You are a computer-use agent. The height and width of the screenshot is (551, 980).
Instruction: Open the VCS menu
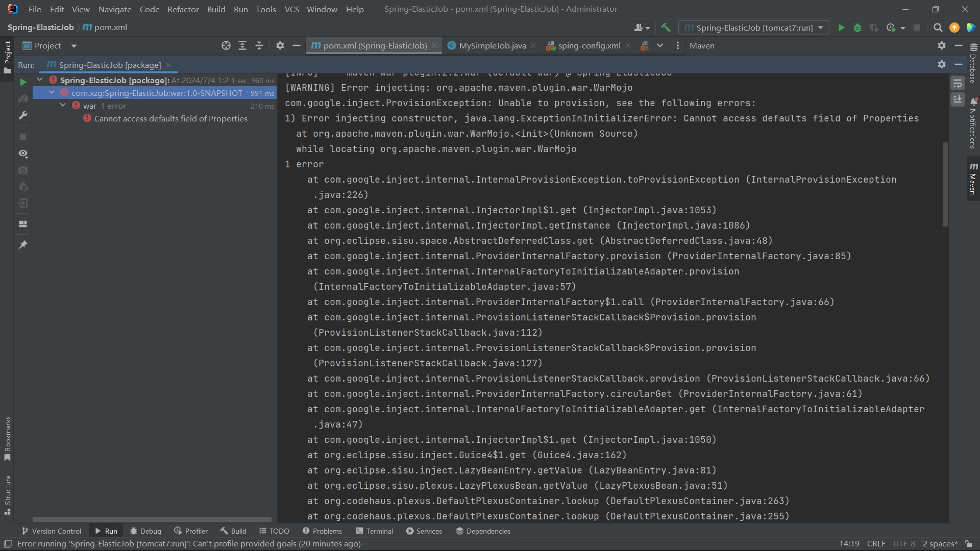pos(292,9)
